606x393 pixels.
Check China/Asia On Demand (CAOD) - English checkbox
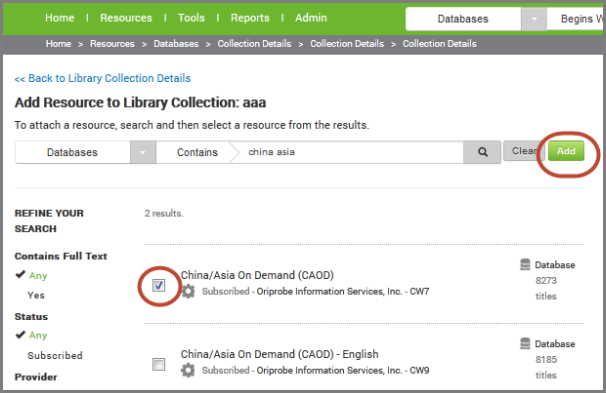click(x=159, y=364)
